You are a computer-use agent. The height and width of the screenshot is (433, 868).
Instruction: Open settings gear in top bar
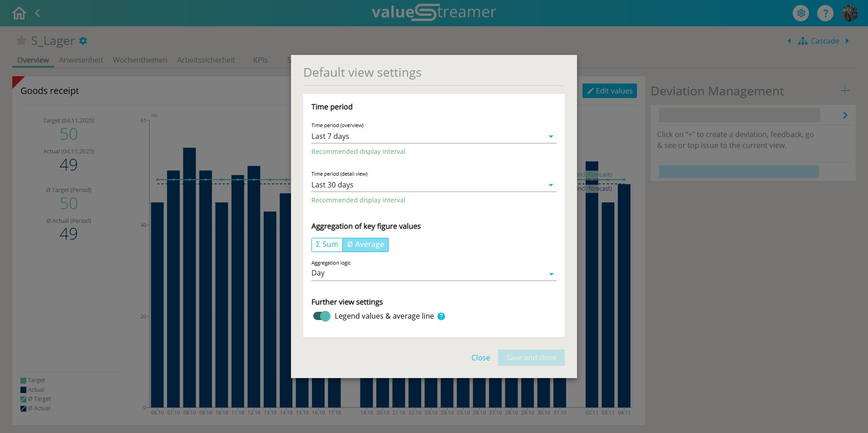tap(801, 13)
